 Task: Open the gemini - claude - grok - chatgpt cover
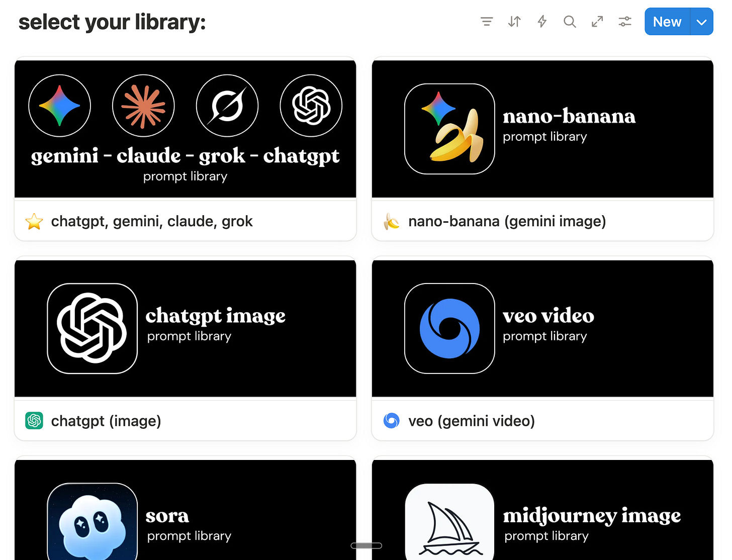tap(186, 129)
